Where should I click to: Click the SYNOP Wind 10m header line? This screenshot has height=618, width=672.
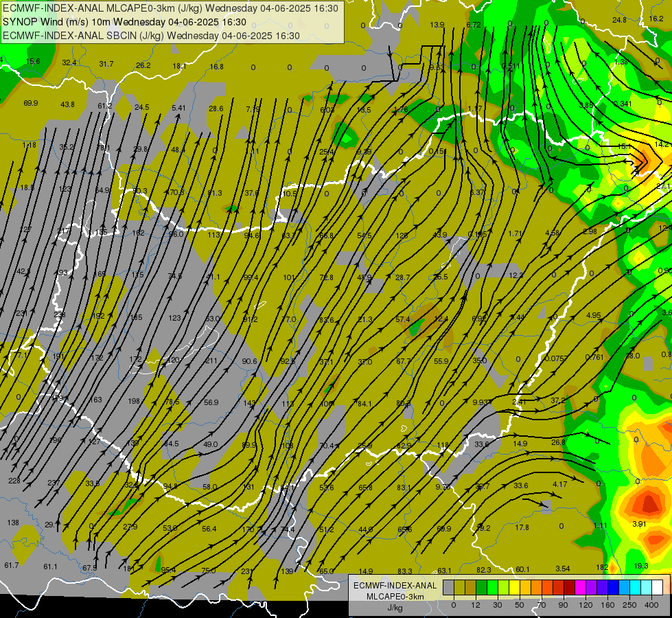click(124, 22)
